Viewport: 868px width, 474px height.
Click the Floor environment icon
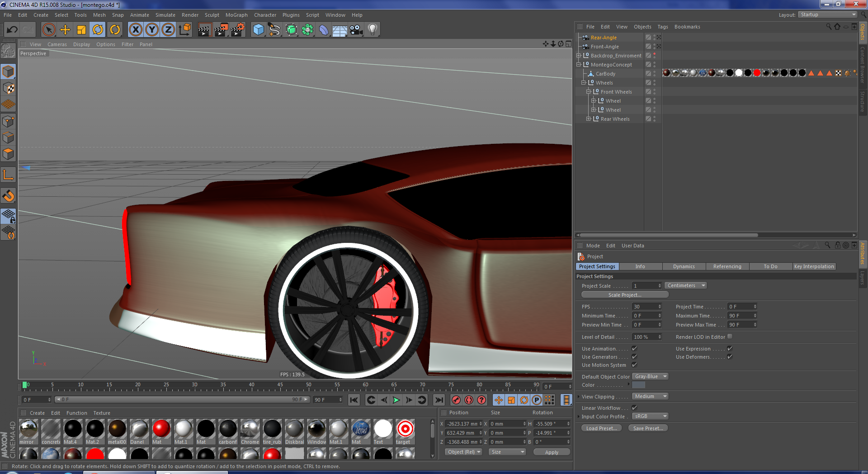click(x=340, y=30)
